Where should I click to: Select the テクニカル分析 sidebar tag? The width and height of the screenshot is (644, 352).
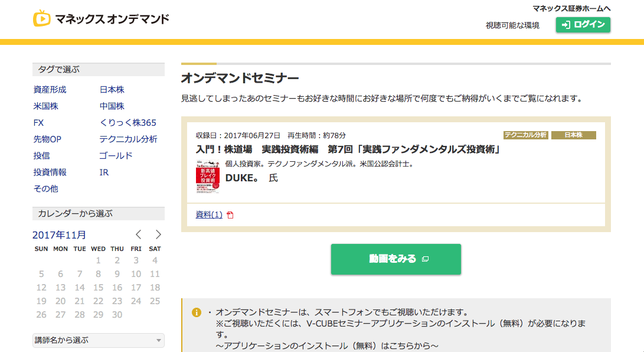[x=128, y=139]
